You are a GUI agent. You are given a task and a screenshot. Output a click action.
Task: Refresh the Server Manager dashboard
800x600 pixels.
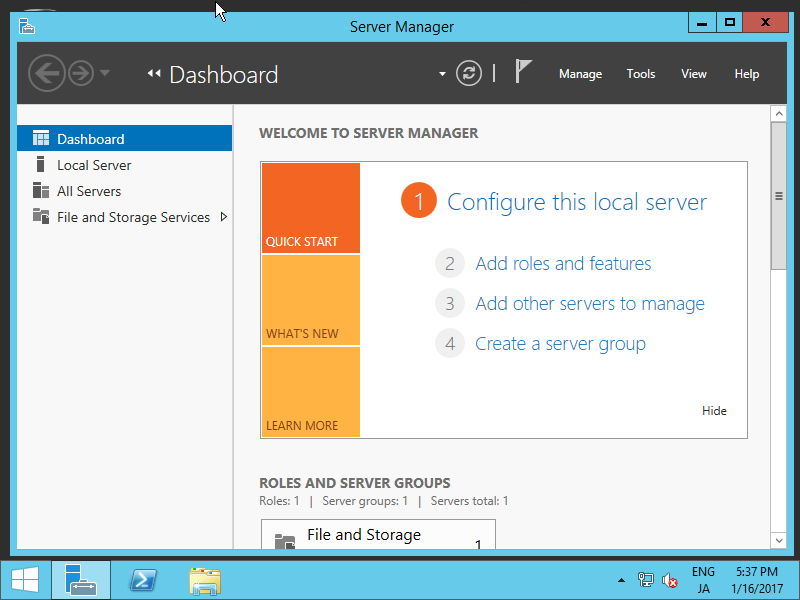[x=468, y=73]
